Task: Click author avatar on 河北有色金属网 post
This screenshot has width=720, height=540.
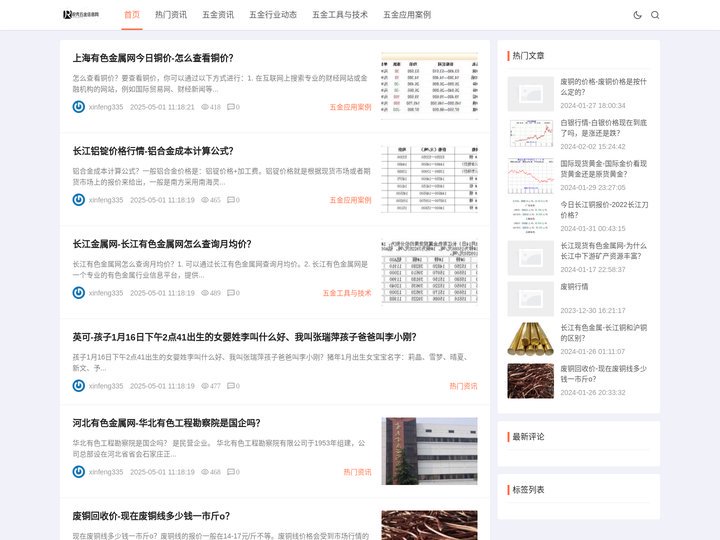Action: pyautogui.click(x=79, y=472)
